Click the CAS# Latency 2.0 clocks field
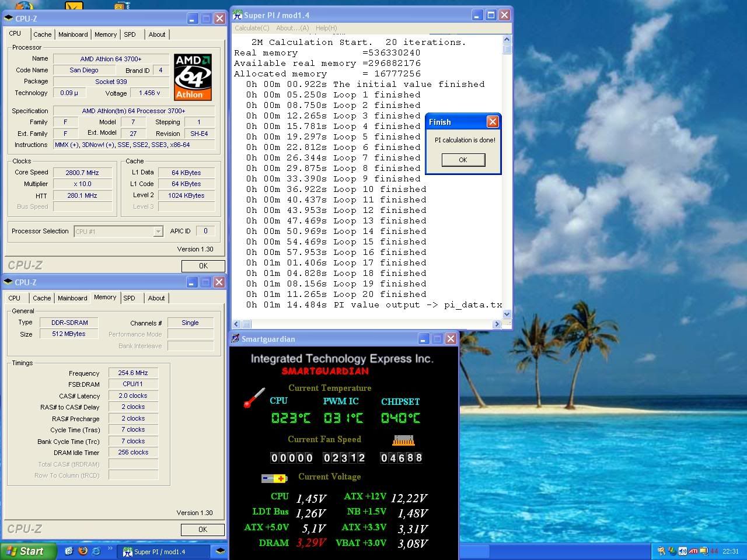This screenshot has height=560, width=747. pos(133,395)
